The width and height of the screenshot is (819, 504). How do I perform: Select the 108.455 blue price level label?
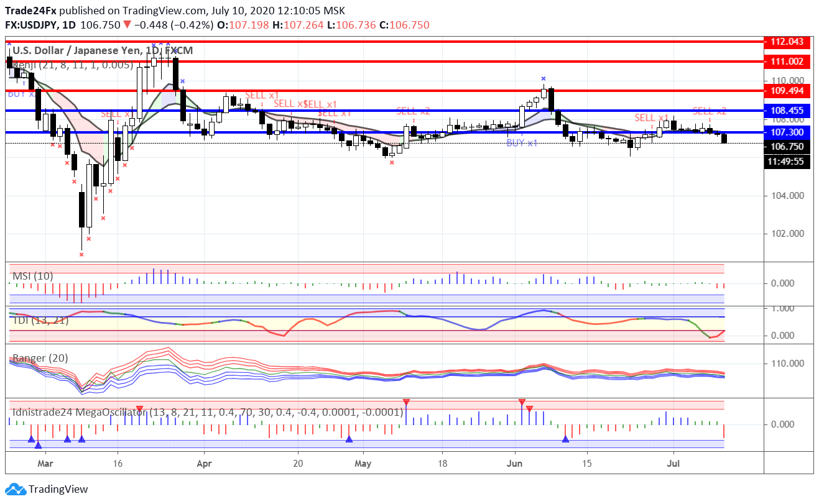coord(788,111)
